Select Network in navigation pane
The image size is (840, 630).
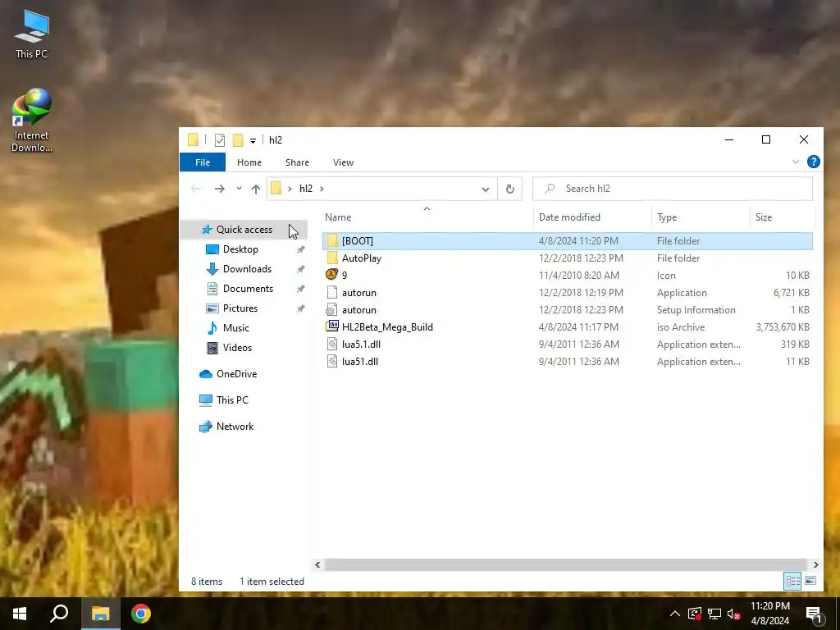coord(235,427)
